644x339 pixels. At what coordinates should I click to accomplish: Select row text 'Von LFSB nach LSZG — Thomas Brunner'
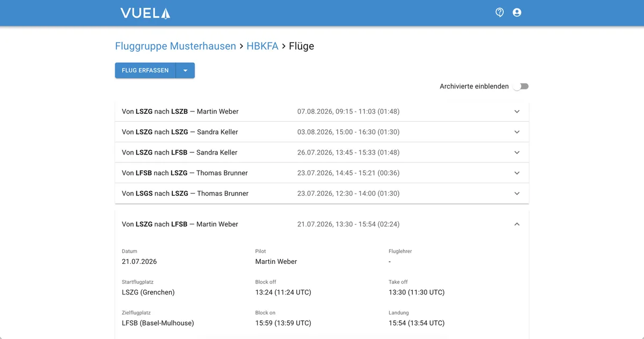pyautogui.click(x=185, y=173)
